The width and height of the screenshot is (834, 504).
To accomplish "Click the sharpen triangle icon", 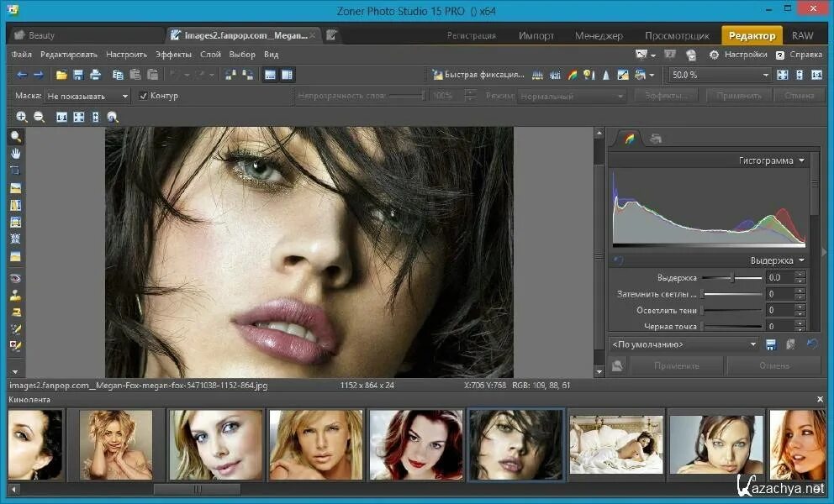I will (x=606, y=75).
